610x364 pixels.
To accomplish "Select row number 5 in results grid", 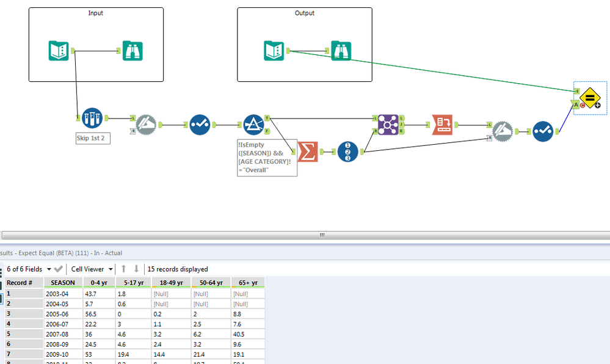I will 24,335.
